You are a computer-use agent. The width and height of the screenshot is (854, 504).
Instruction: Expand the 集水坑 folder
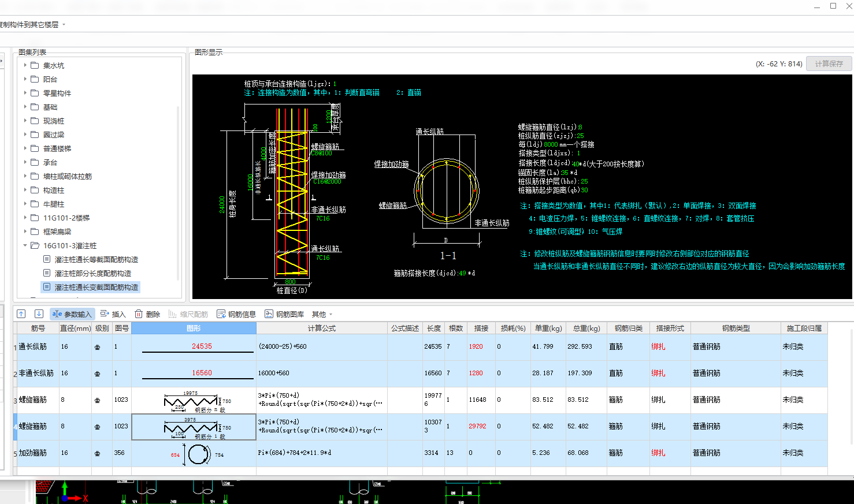(25, 65)
